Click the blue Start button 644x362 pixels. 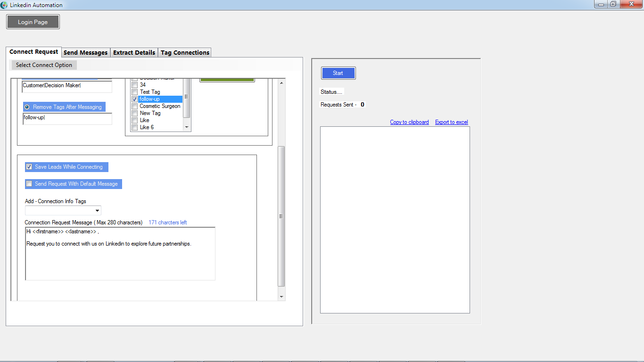pos(339,73)
